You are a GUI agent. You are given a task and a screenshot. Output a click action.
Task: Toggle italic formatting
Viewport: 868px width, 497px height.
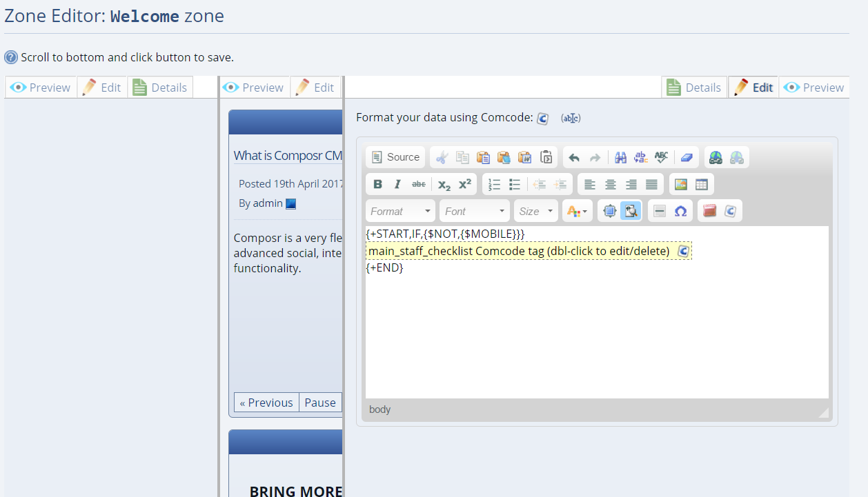click(397, 184)
